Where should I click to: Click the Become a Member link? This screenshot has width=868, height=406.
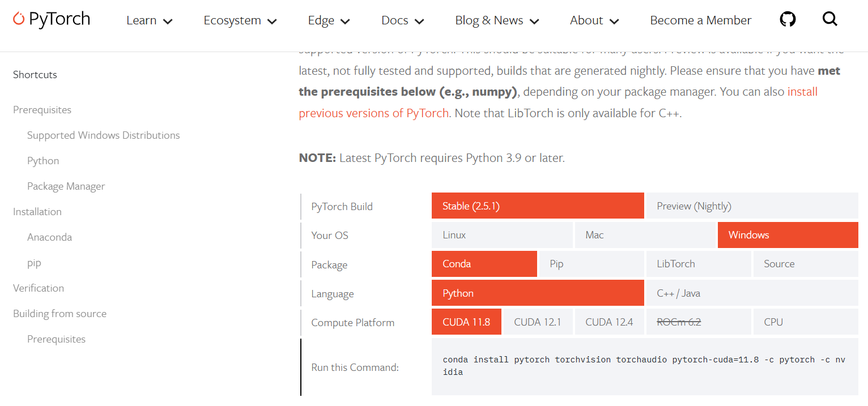coord(700,20)
